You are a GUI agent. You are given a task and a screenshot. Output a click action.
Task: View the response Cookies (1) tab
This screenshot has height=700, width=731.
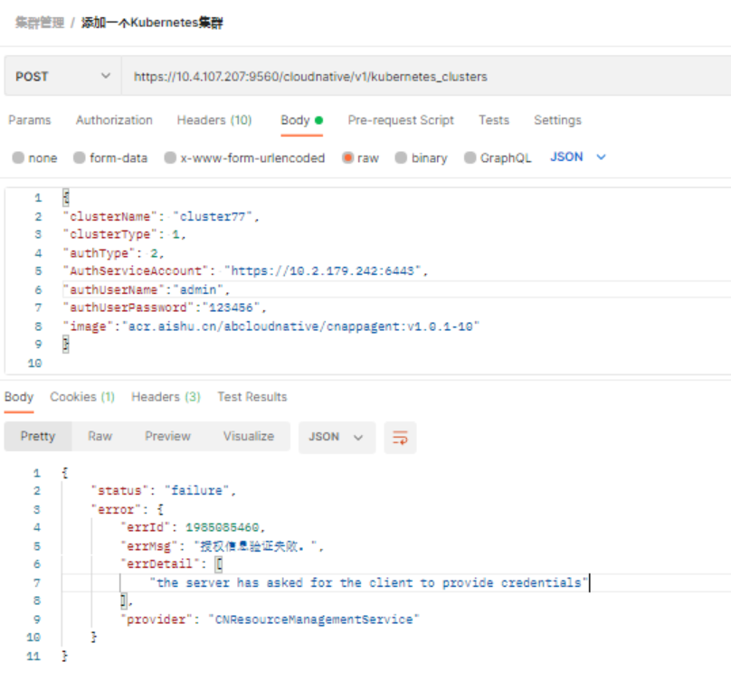[x=82, y=397]
